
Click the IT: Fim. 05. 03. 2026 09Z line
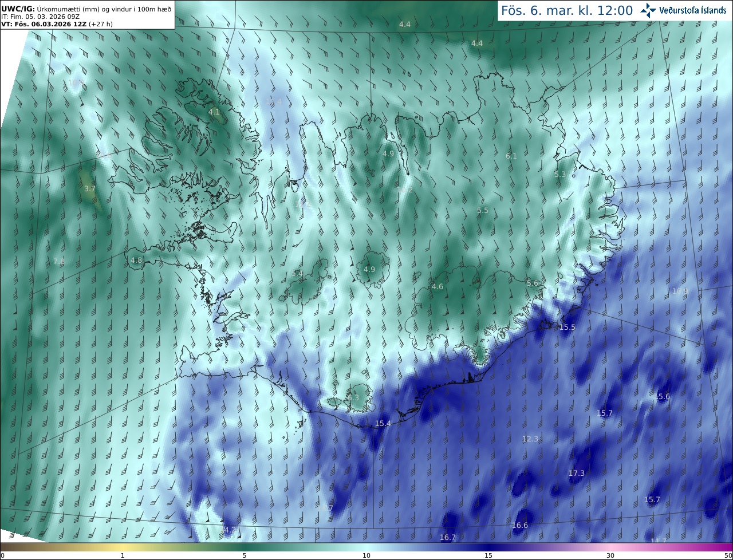click(x=40, y=16)
